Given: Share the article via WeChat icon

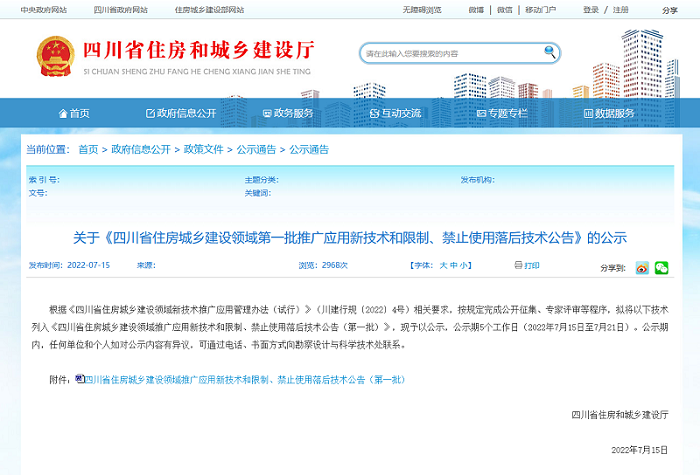Looking at the screenshot, I should click(x=660, y=267).
